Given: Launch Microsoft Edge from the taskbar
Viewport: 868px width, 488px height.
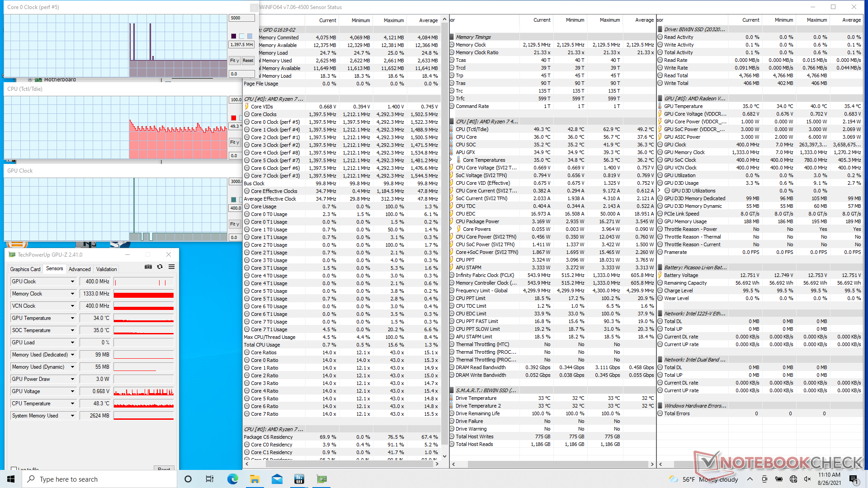Looking at the screenshot, I should pos(233,479).
